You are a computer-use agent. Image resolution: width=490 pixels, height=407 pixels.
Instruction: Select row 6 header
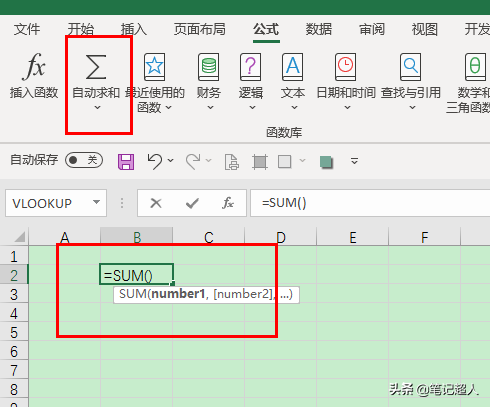pos(14,351)
